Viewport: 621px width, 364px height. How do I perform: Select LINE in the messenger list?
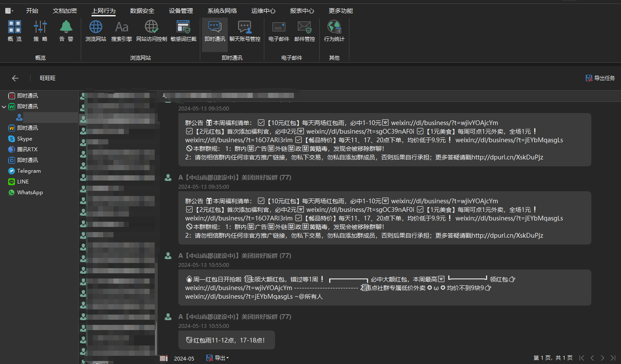(23, 182)
